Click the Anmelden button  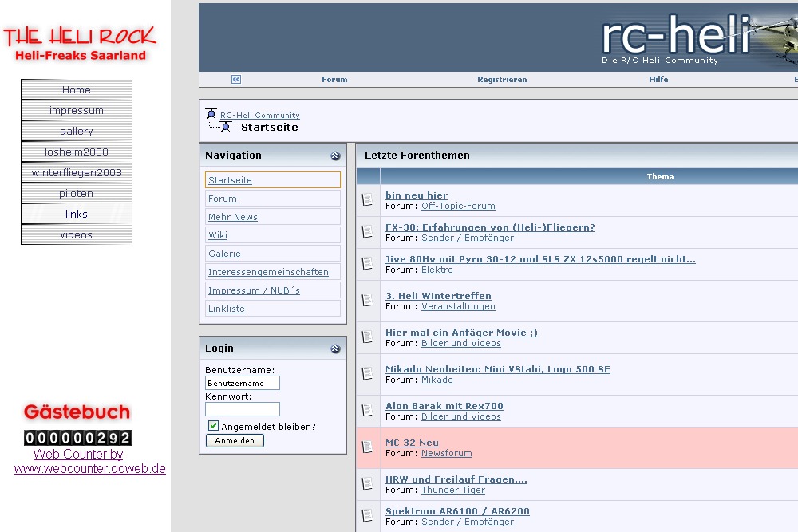(x=235, y=440)
